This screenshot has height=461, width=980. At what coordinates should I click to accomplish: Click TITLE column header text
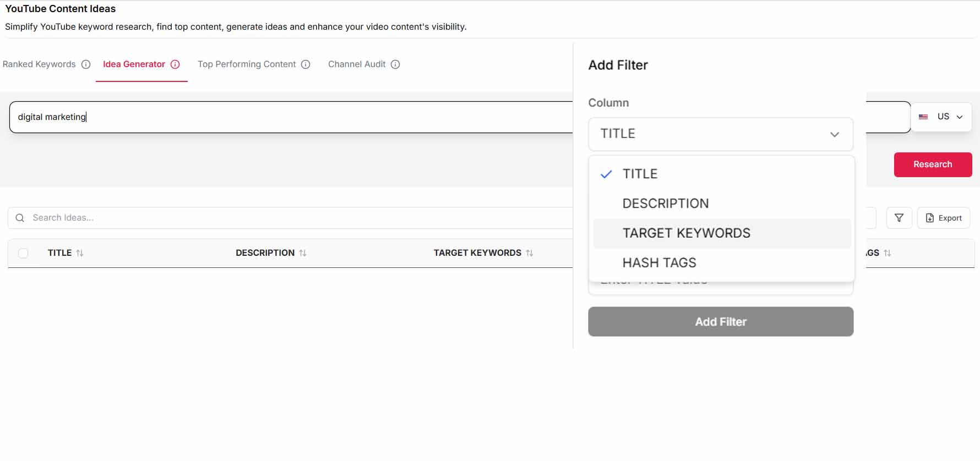point(59,253)
